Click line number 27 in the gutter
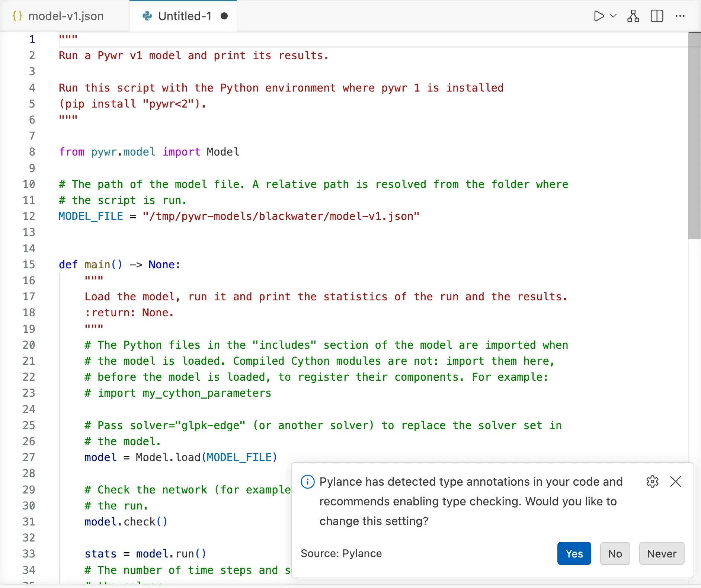Image resolution: width=701 pixels, height=588 pixels. click(x=29, y=457)
